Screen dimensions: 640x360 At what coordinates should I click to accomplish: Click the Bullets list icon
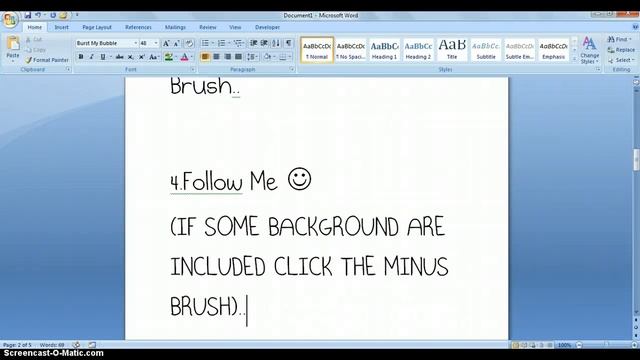(205, 43)
